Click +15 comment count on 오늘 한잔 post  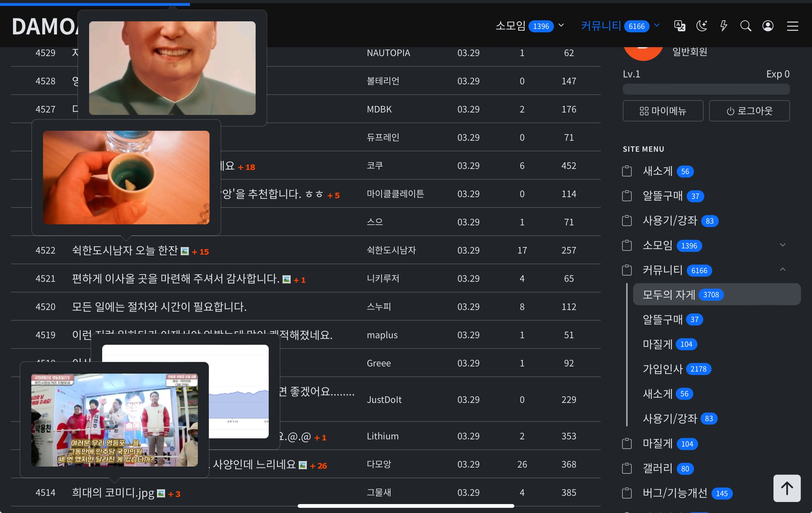pos(200,252)
